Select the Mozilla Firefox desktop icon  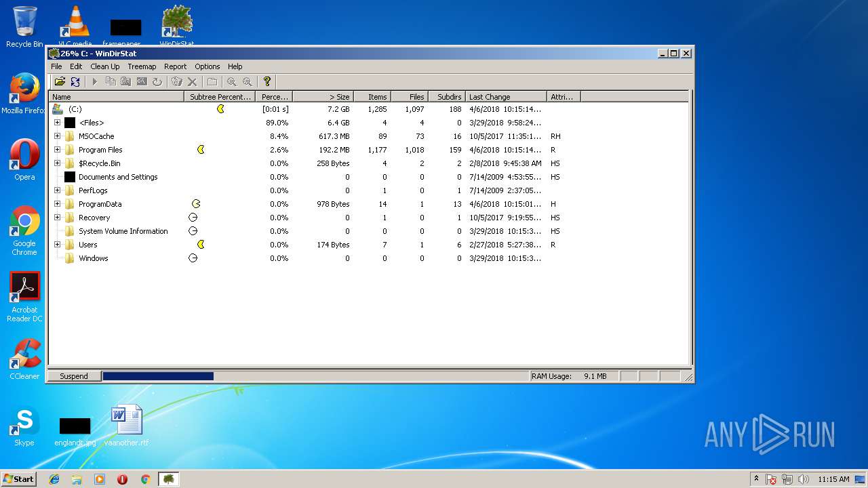click(24, 94)
